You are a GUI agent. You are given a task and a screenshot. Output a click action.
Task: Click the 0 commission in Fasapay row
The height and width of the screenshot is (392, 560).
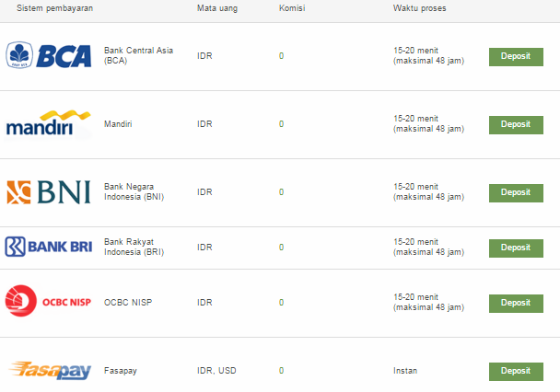click(282, 371)
